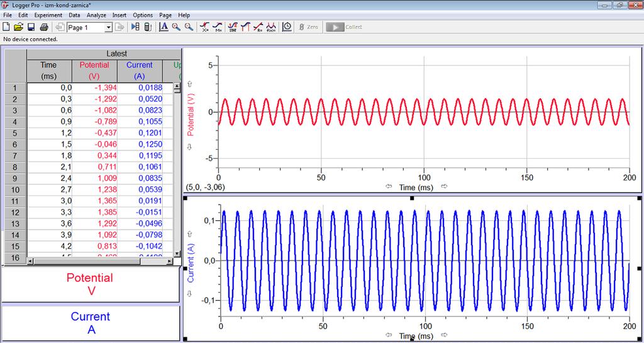Select table row number 1

tap(15, 88)
